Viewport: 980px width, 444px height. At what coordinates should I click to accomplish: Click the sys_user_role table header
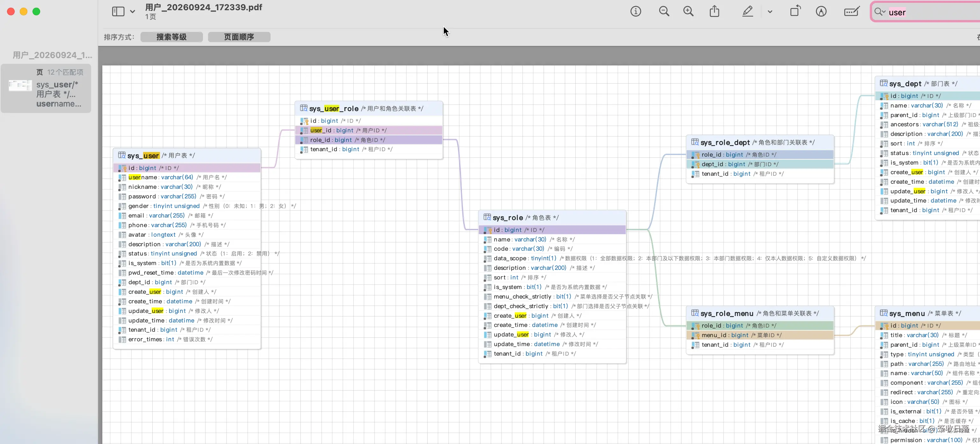[x=369, y=108]
